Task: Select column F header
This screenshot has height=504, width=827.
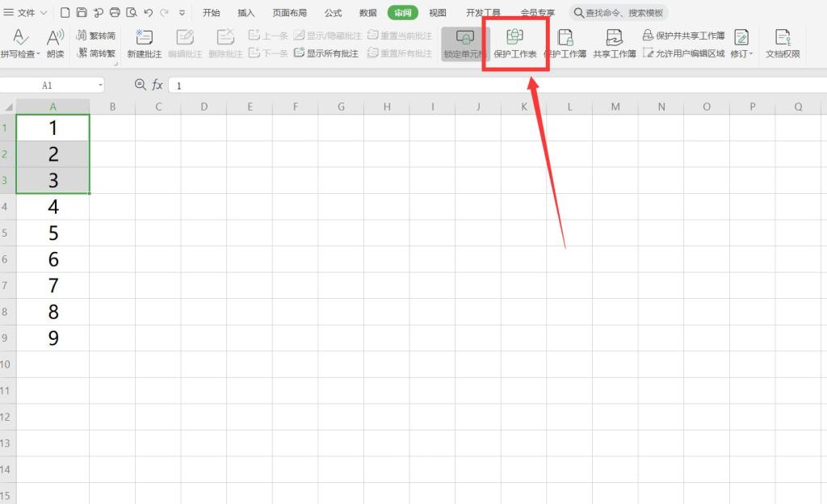Action: pos(296,107)
